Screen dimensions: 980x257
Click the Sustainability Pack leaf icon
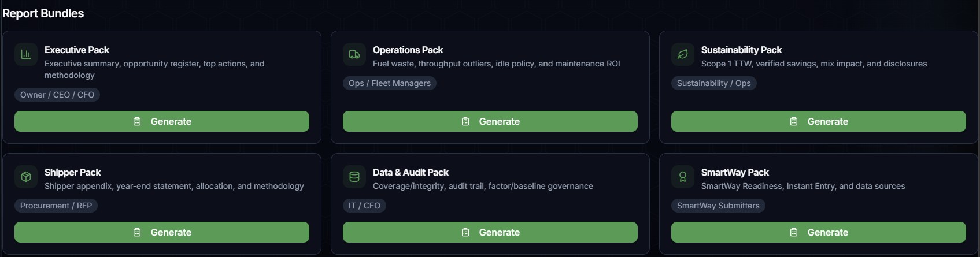(x=683, y=54)
